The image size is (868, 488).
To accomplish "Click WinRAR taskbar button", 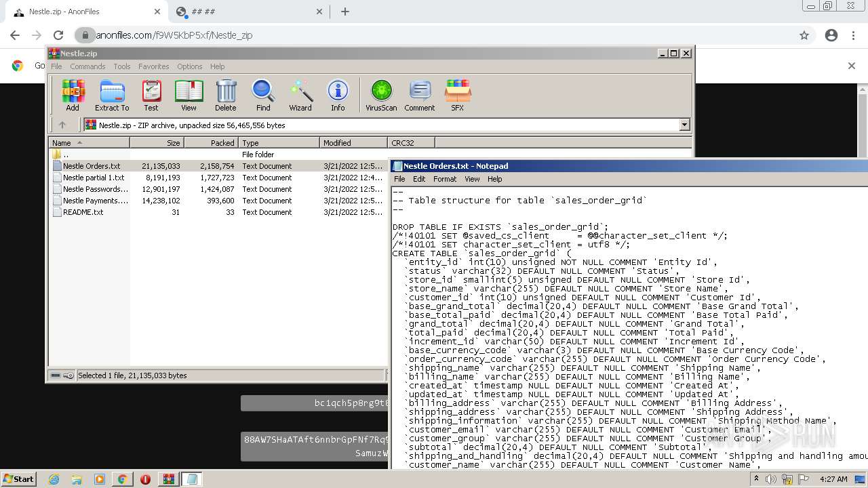I will pyautogui.click(x=167, y=479).
